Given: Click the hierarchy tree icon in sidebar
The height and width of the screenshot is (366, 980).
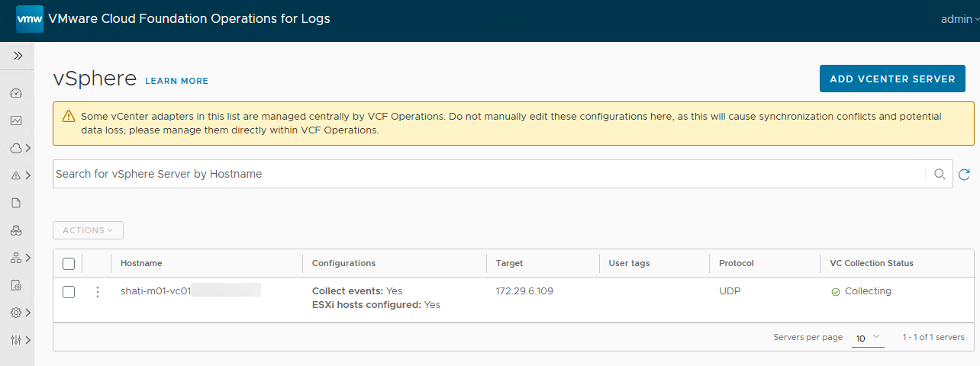Looking at the screenshot, I should (x=16, y=258).
